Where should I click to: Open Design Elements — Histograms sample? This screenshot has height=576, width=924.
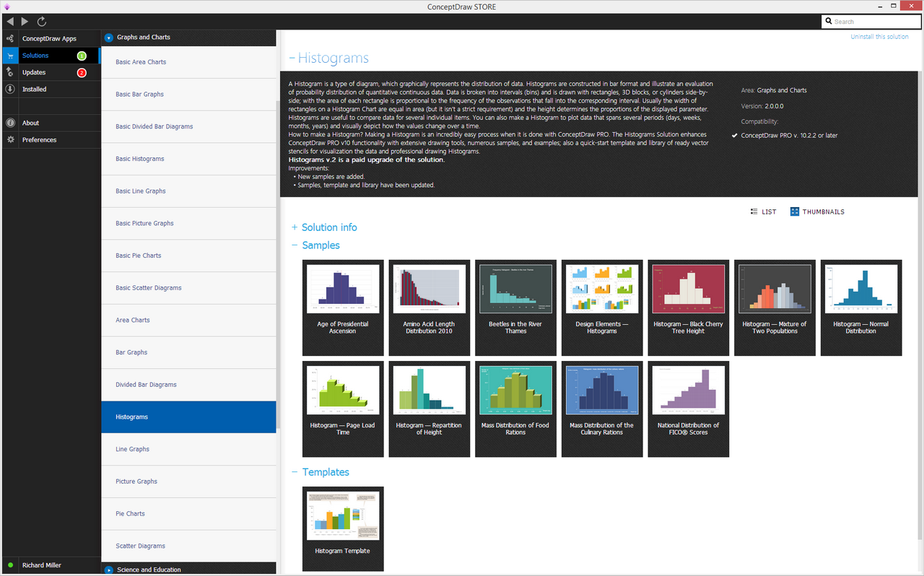coord(602,308)
